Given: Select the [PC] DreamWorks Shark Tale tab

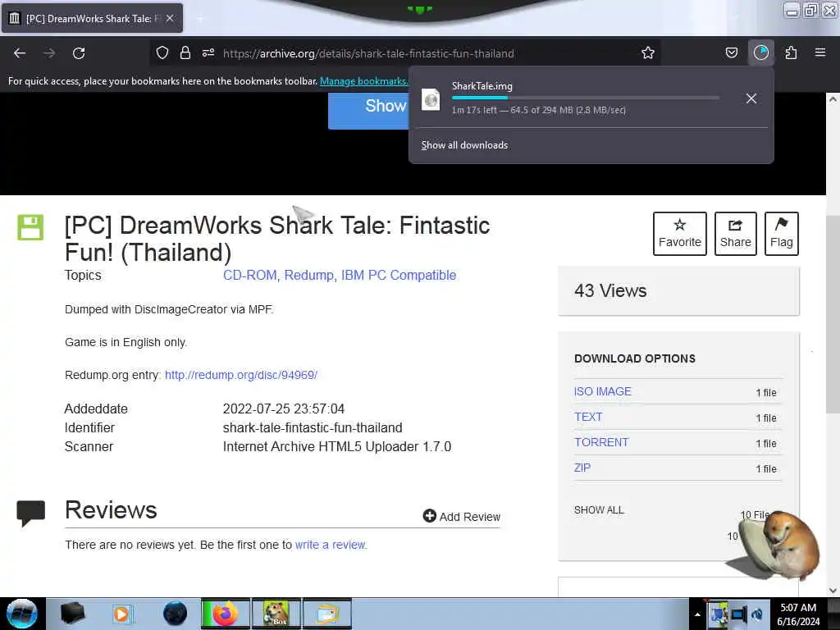Looking at the screenshot, I should (92, 18).
